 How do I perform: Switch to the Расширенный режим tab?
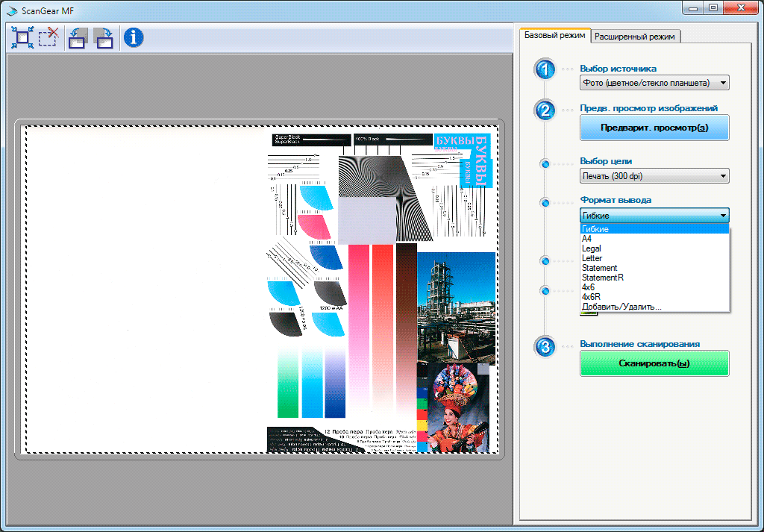tap(635, 37)
